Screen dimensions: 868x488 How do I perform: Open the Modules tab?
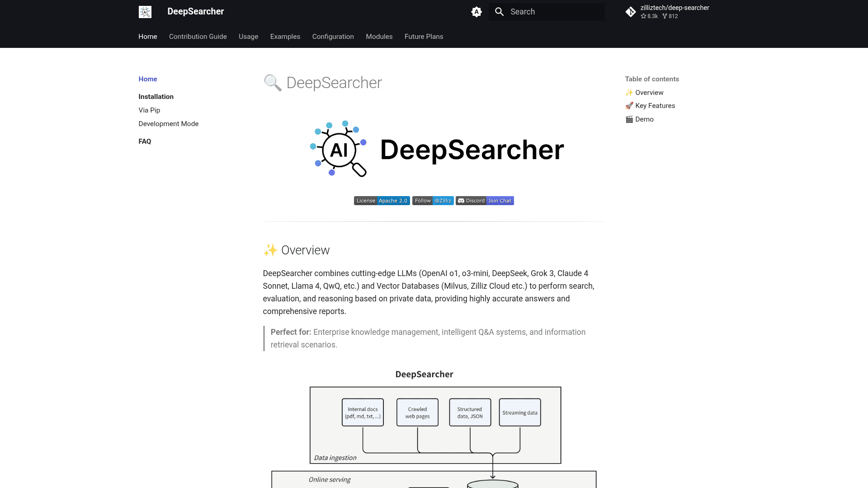click(379, 37)
